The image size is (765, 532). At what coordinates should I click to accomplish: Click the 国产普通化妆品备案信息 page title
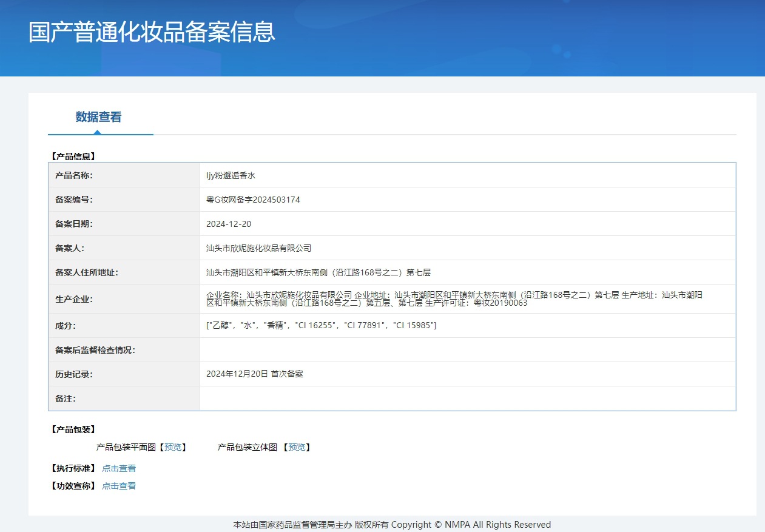tap(152, 32)
